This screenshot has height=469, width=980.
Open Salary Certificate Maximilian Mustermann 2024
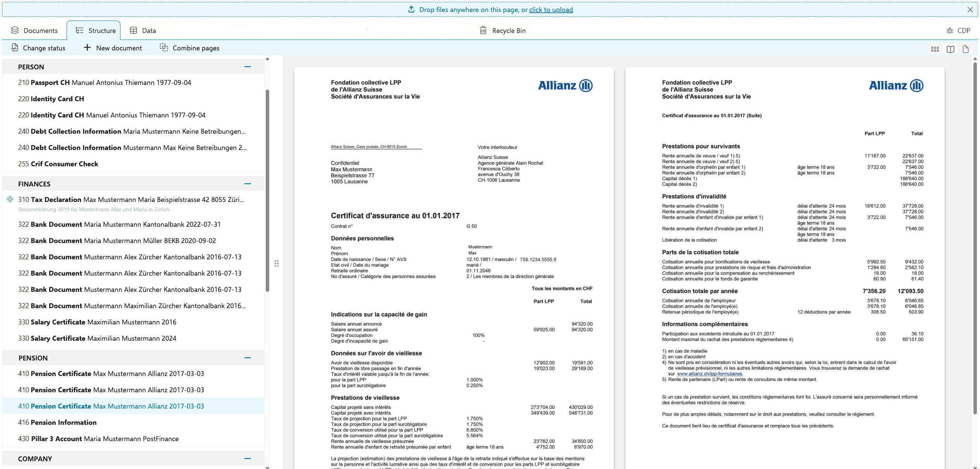tap(133, 338)
